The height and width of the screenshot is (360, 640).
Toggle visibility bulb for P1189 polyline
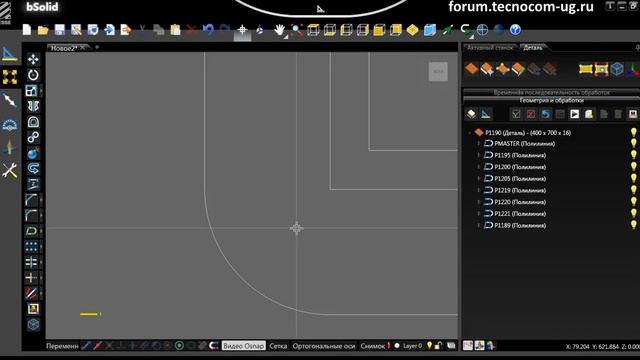click(633, 225)
